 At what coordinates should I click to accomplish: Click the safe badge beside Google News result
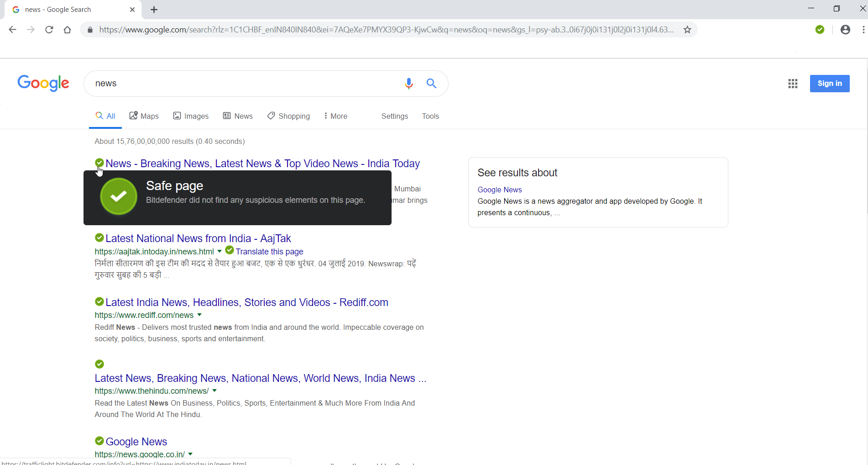(x=99, y=441)
